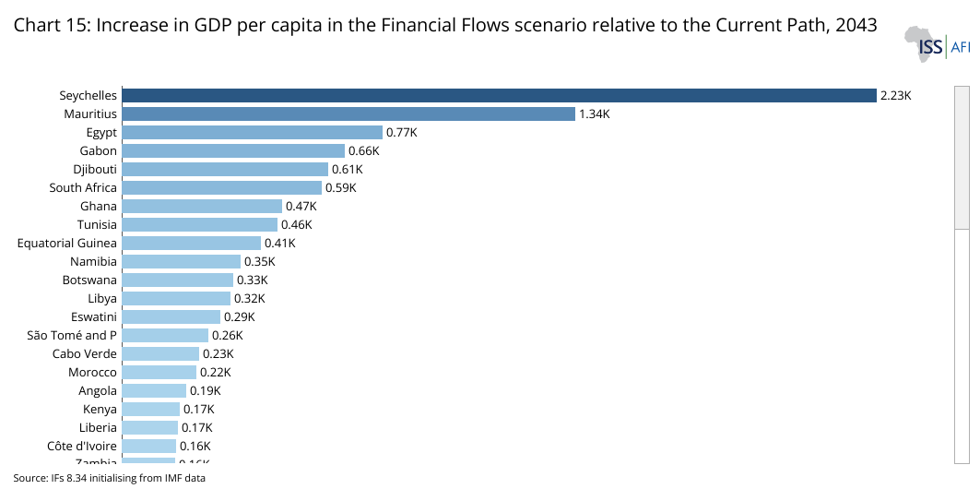This screenshot has height=501, width=980.
Task: Click the chart title text
Action: pyautogui.click(x=444, y=26)
